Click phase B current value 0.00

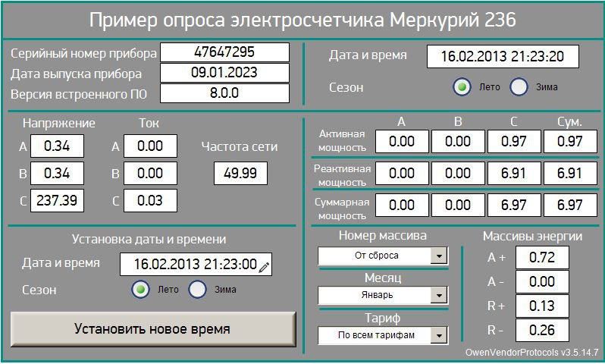(150, 174)
